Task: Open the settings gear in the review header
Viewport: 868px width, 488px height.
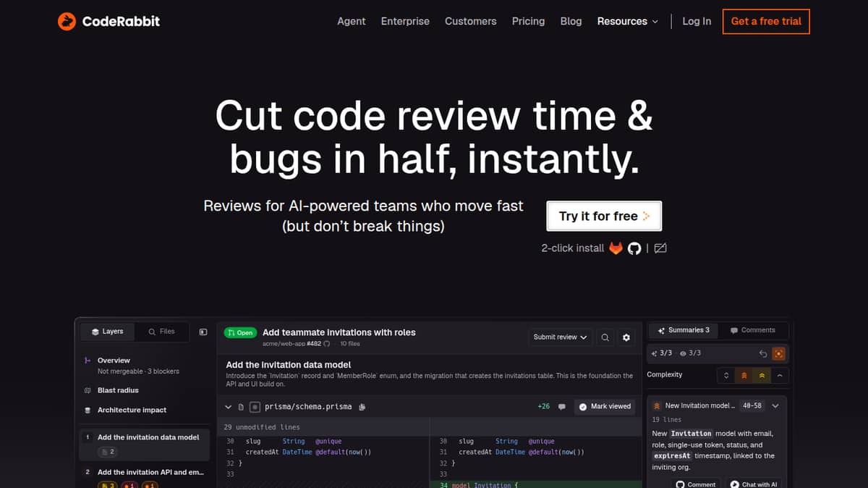Action: (x=626, y=337)
